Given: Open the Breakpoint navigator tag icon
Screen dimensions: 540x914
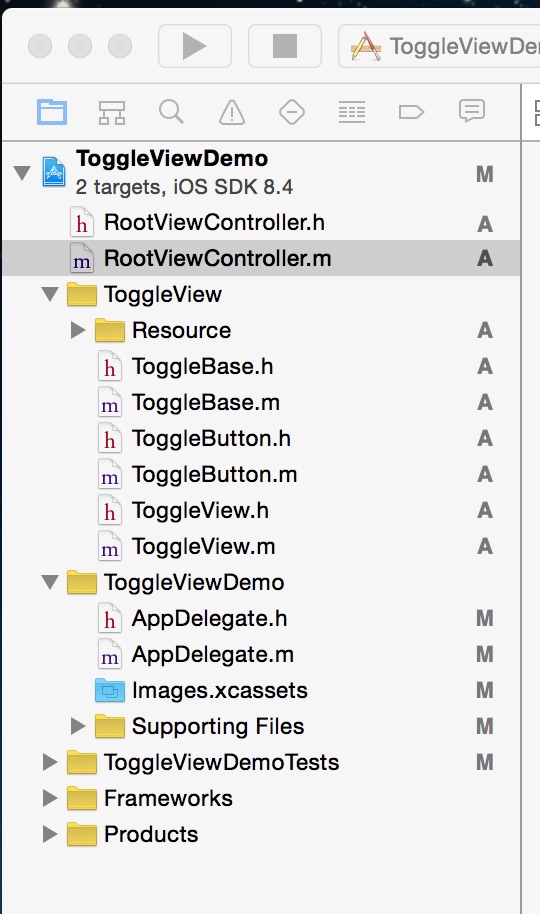Looking at the screenshot, I should (411, 111).
